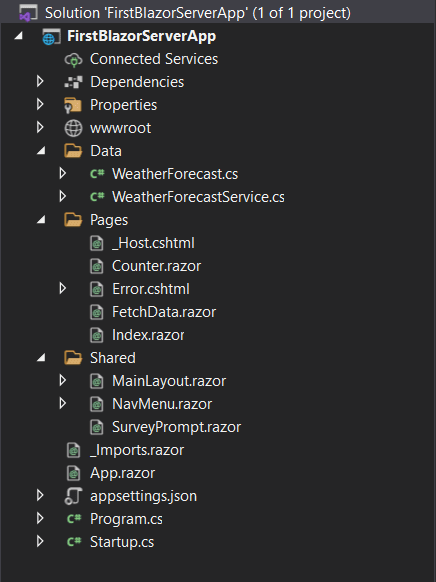Expand the NavMenu.razor node
This screenshot has height=582, width=436.
(63, 403)
